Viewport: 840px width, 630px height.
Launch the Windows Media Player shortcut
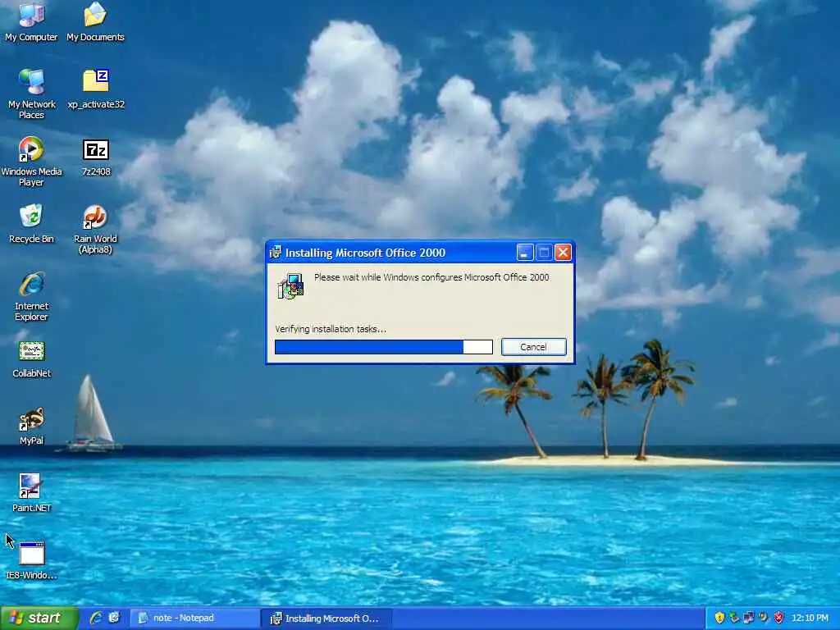(31, 161)
